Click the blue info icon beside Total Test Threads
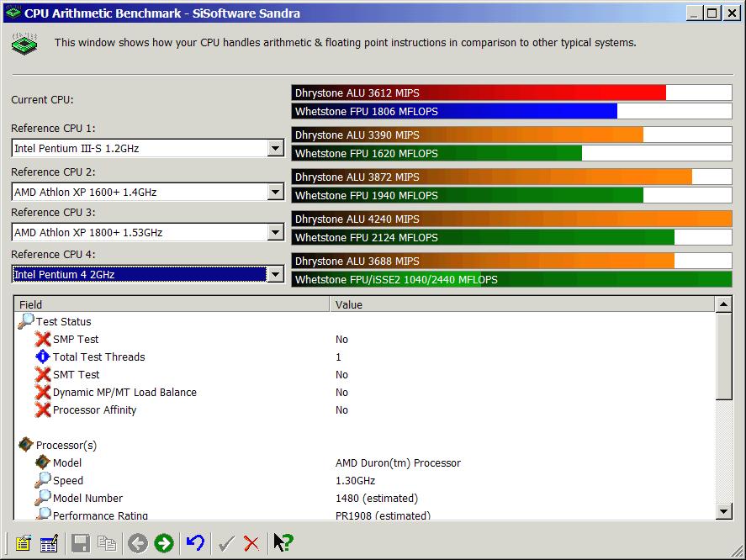Image resolution: width=746 pixels, height=560 pixels. (x=43, y=357)
